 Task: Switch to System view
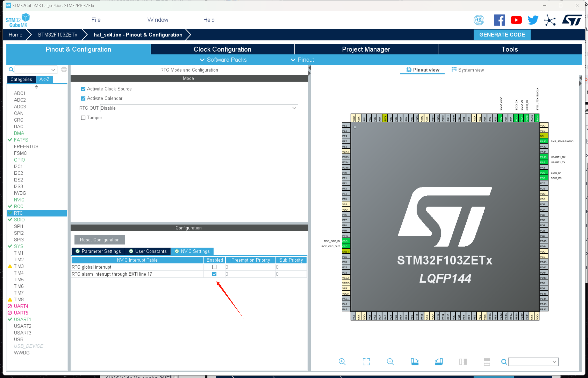(x=468, y=70)
